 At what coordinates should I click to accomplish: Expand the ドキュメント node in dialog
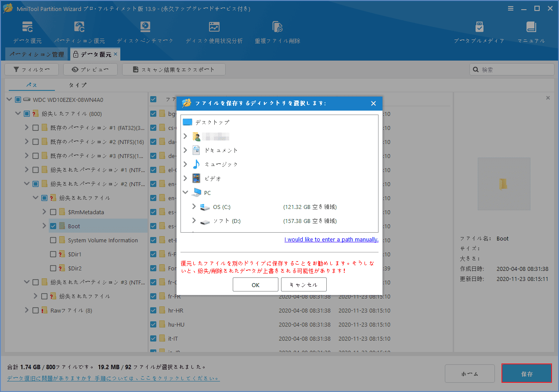coord(186,150)
